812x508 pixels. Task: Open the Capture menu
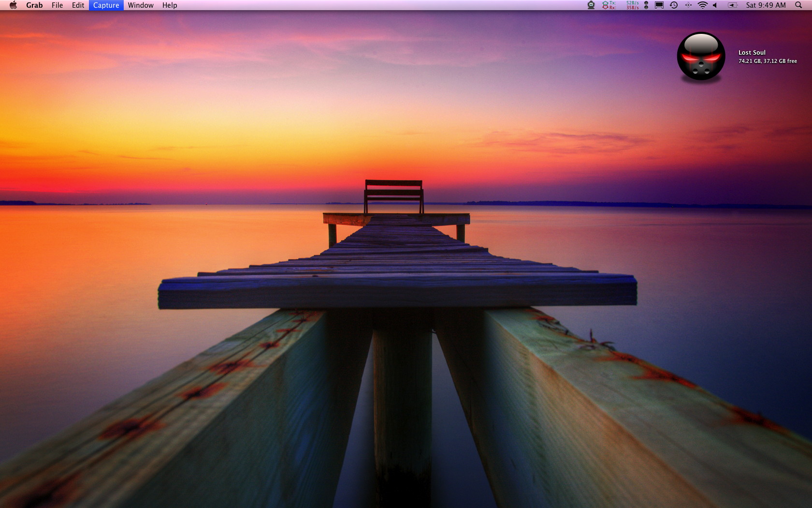[x=105, y=5]
